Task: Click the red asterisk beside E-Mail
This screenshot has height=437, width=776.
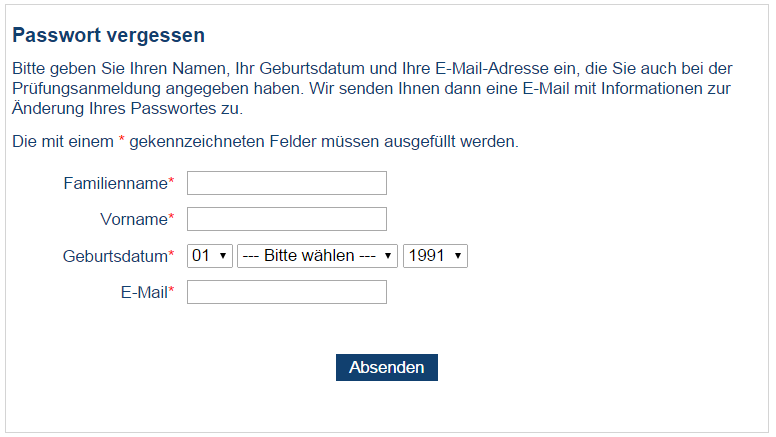Action: point(171,291)
